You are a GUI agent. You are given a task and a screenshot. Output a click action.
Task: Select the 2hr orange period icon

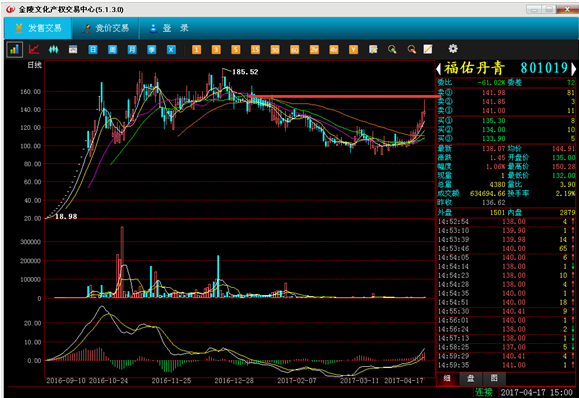click(x=314, y=49)
